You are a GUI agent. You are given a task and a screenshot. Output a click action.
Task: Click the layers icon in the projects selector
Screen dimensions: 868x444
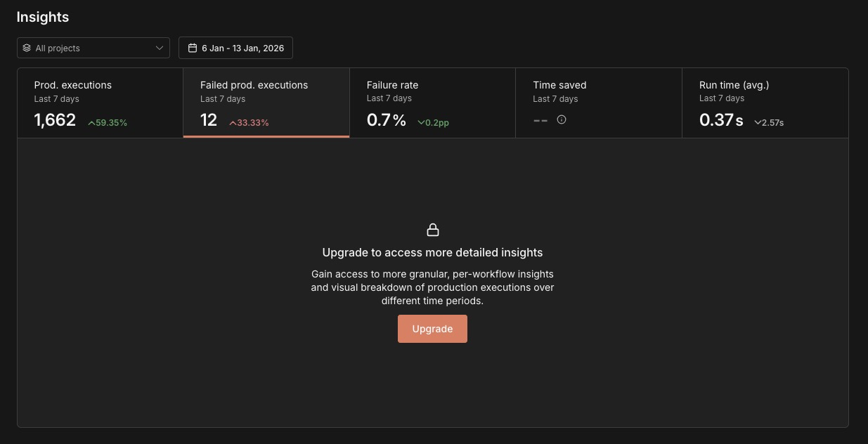coord(27,48)
